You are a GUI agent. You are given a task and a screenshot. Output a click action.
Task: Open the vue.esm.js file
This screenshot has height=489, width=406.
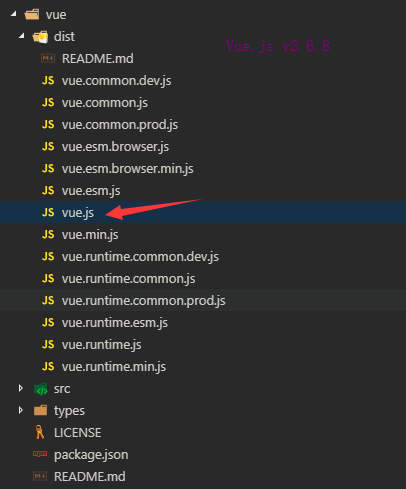91,191
